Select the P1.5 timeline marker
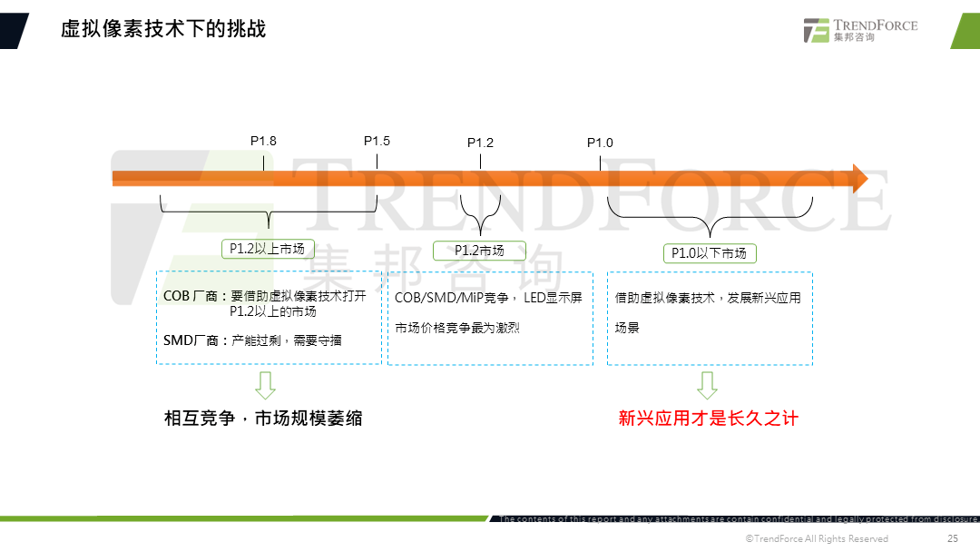This screenshot has height=552, width=980. click(x=376, y=141)
